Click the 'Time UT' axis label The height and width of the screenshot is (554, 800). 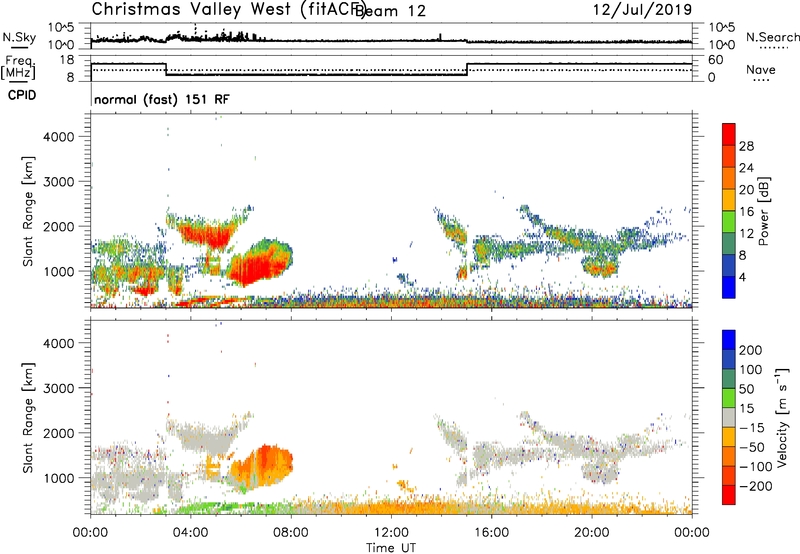[391, 547]
